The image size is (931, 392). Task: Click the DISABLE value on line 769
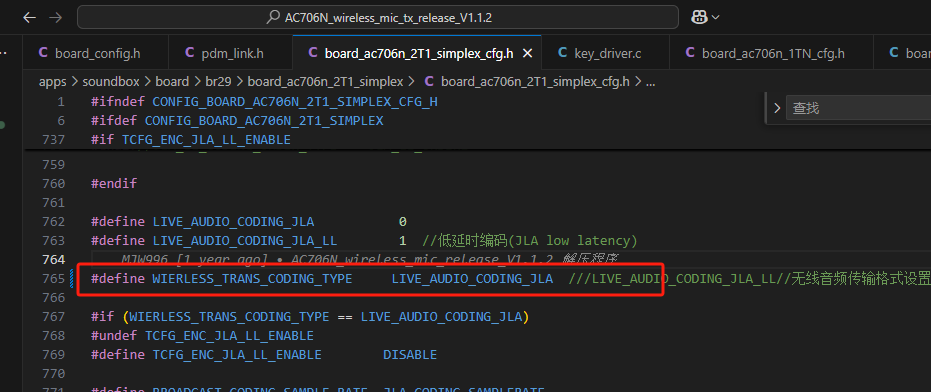(x=410, y=355)
